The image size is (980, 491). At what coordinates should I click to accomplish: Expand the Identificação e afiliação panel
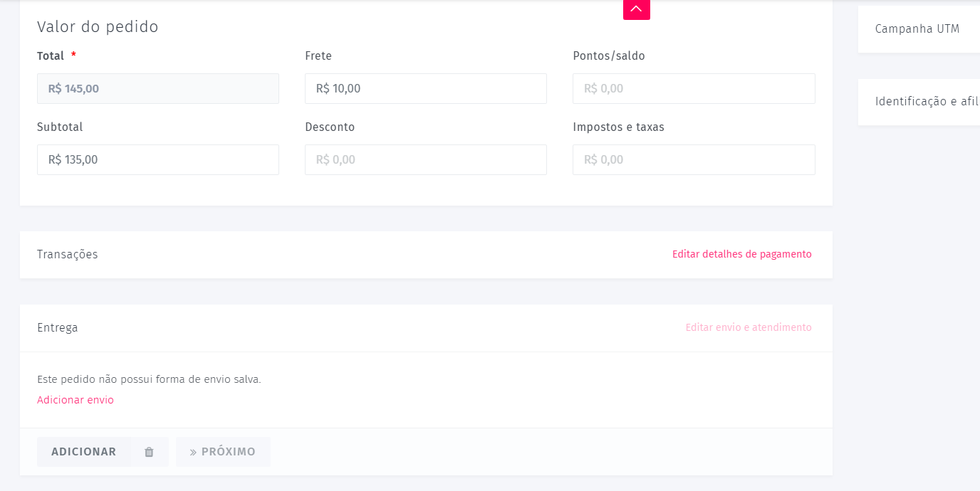pyautogui.click(x=926, y=101)
